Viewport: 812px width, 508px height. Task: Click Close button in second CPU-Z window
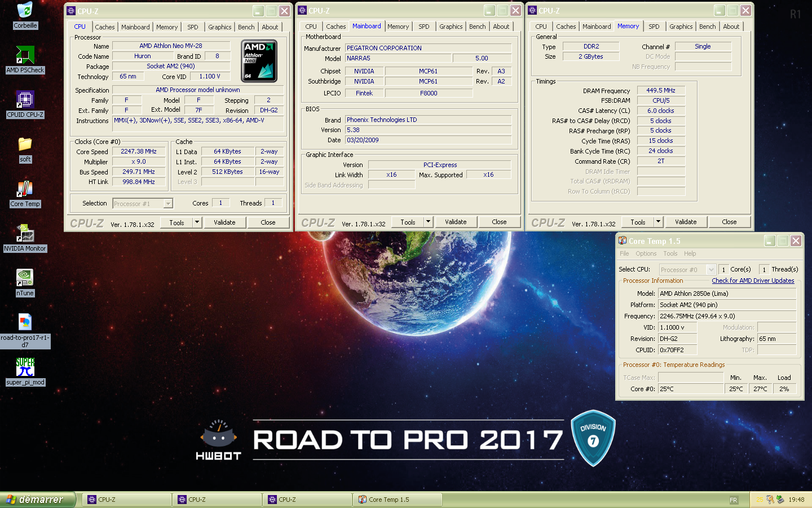tap(499, 222)
